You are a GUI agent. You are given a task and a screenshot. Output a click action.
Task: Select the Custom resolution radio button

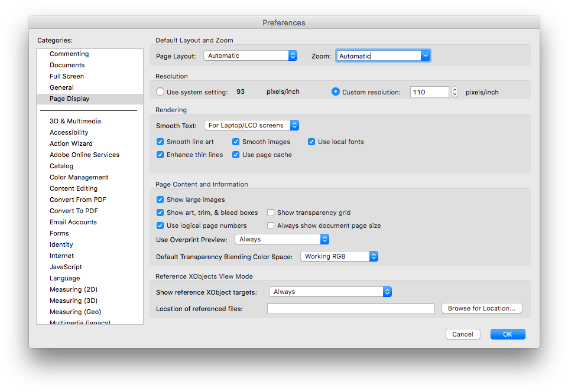(x=336, y=92)
